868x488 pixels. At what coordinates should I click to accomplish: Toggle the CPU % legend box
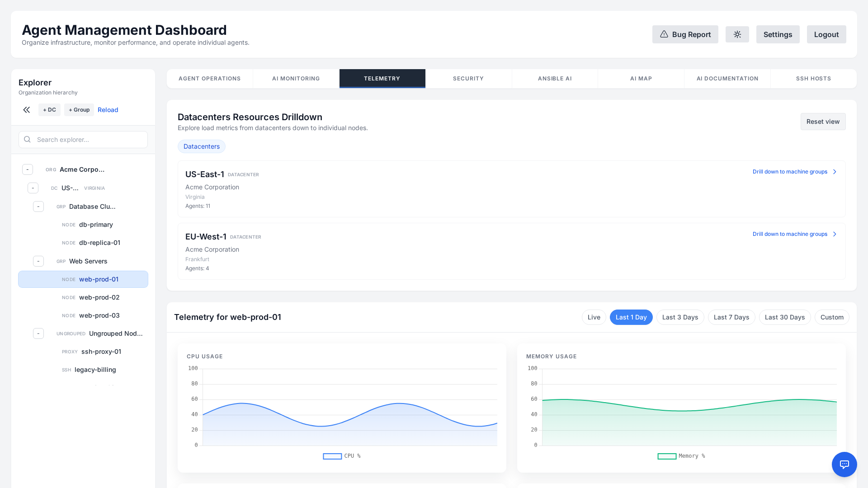[332, 456]
